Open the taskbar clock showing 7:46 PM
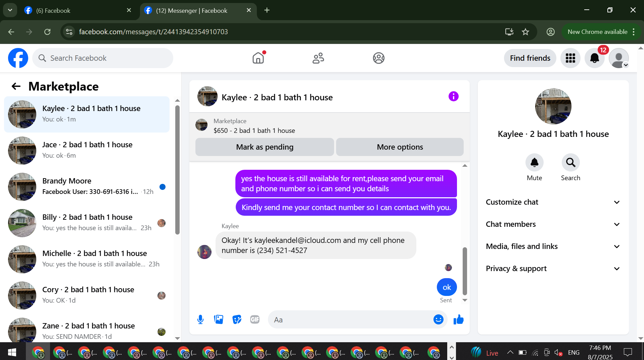The image size is (644, 360). click(x=600, y=352)
